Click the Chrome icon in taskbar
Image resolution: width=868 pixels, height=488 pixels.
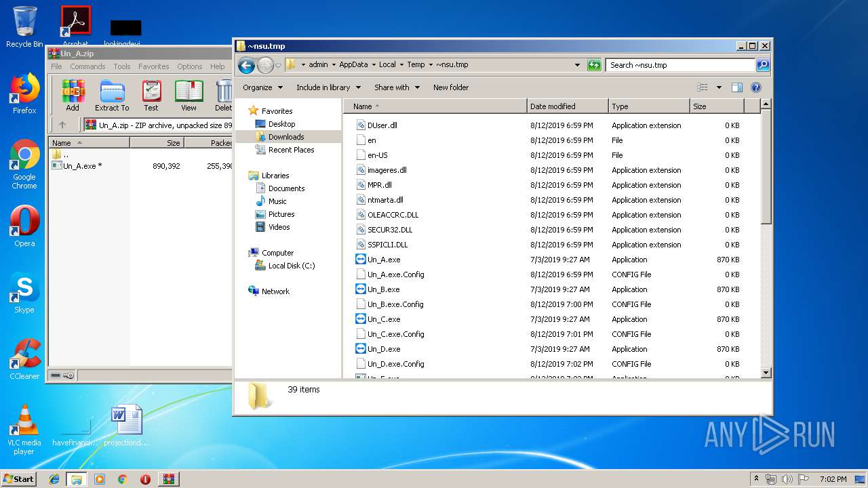click(122, 479)
